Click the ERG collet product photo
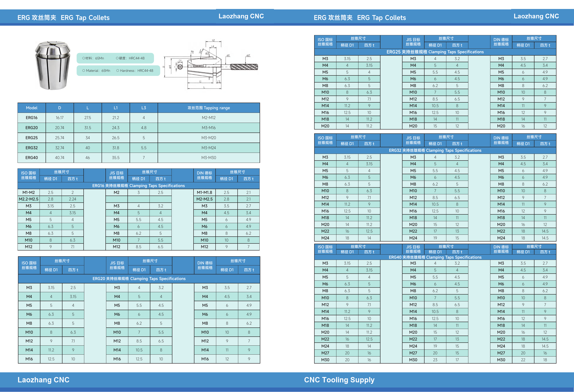The image size is (574, 392). pyautogui.click(x=53, y=65)
